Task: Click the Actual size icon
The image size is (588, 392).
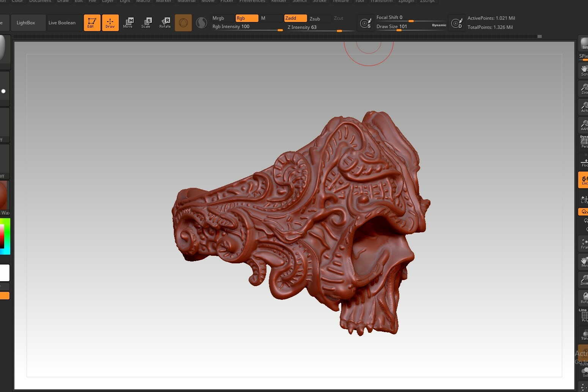Action: point(584,107)
